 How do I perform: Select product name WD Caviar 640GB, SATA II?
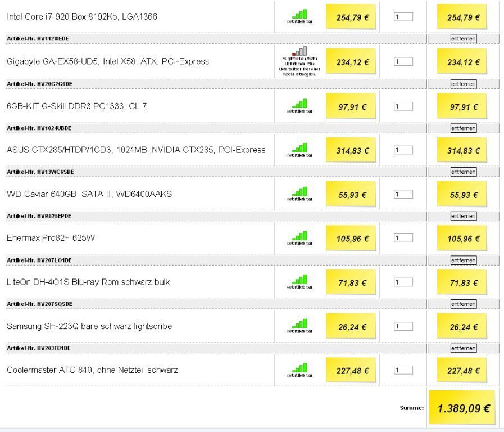click(x=89, y=194)
